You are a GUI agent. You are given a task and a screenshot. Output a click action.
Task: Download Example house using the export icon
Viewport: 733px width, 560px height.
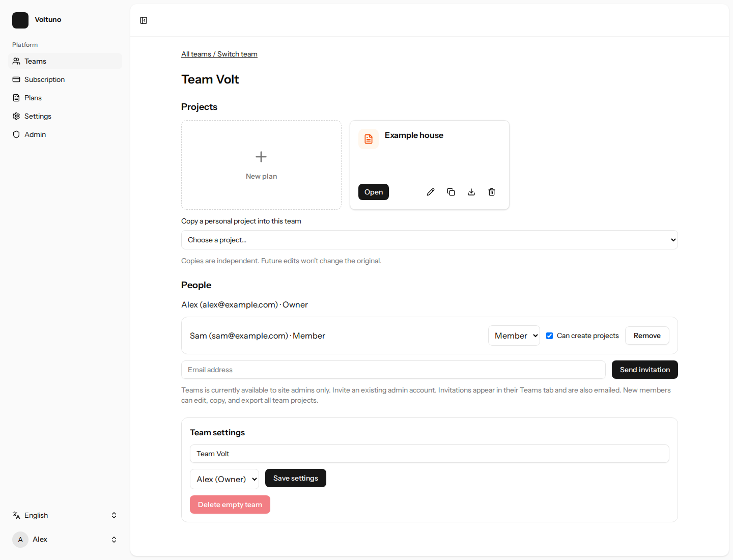(471, 192)
